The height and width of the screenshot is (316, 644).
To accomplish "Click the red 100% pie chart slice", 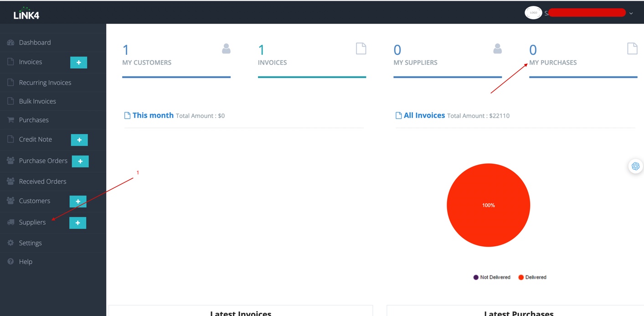I will click(488, 205).
